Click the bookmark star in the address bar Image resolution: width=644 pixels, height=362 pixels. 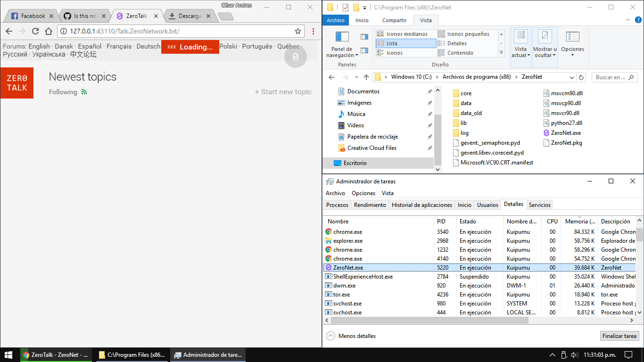(297, 31)
